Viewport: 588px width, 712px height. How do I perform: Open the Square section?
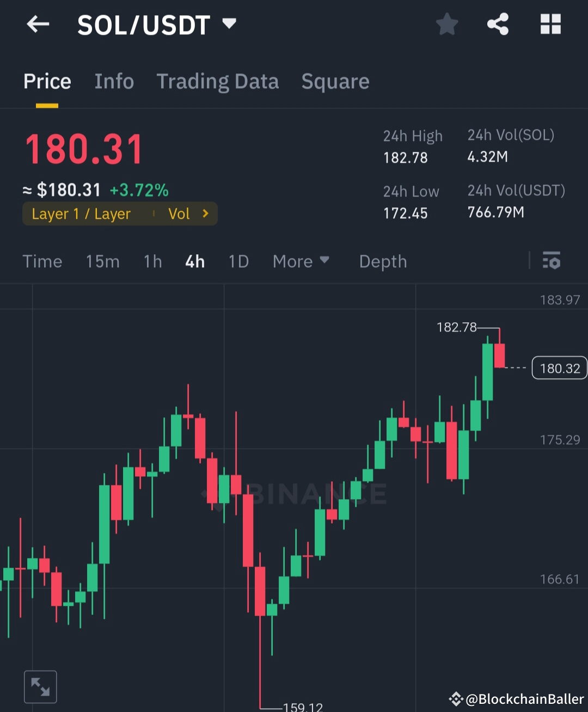(335, 81)
